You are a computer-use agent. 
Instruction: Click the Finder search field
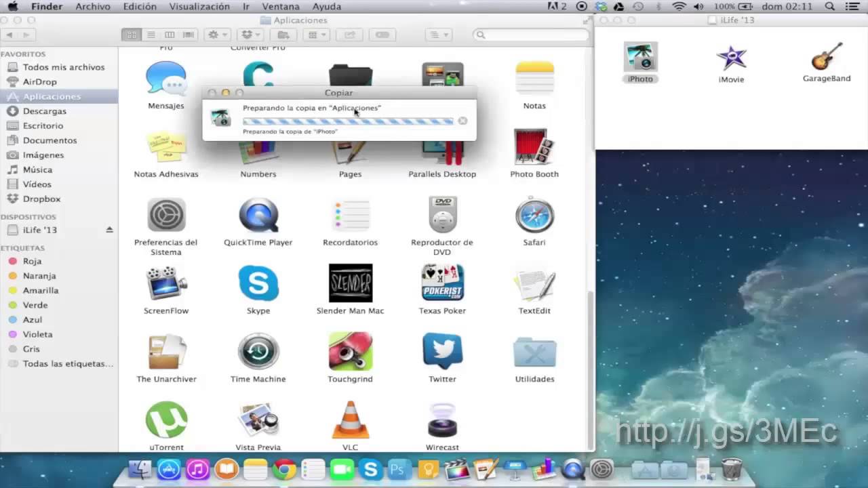click(x=530, y=35)
